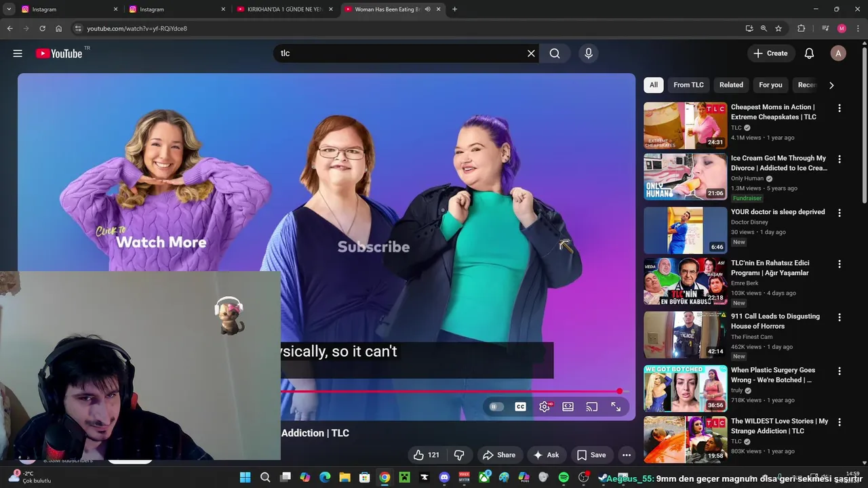The width and height of the screenshot is (868, 488).
Task: Open options for WILDEST Love Stories video
Action: (x=840, y=422)
